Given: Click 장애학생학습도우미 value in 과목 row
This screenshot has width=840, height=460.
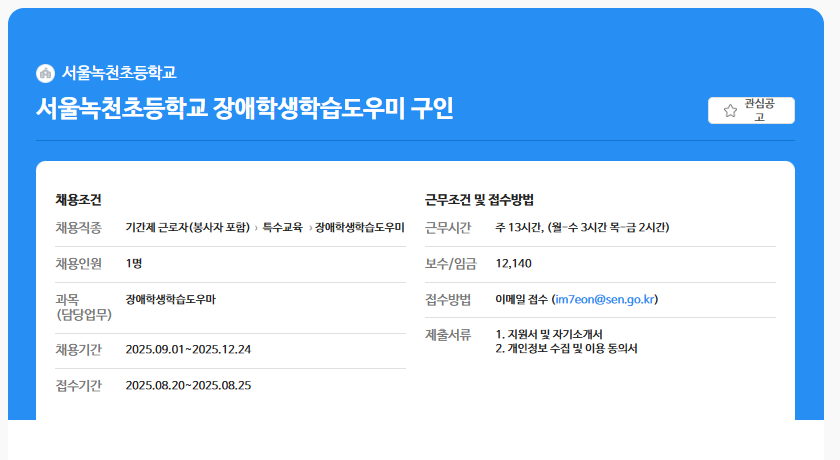Looking at the screenshot, I should coord(171,299).
